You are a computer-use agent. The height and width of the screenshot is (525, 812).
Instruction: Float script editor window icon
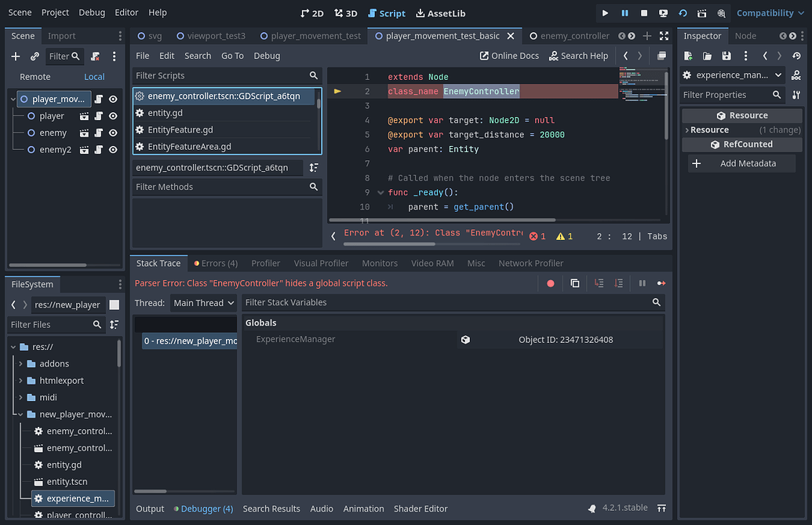point(661,56)
